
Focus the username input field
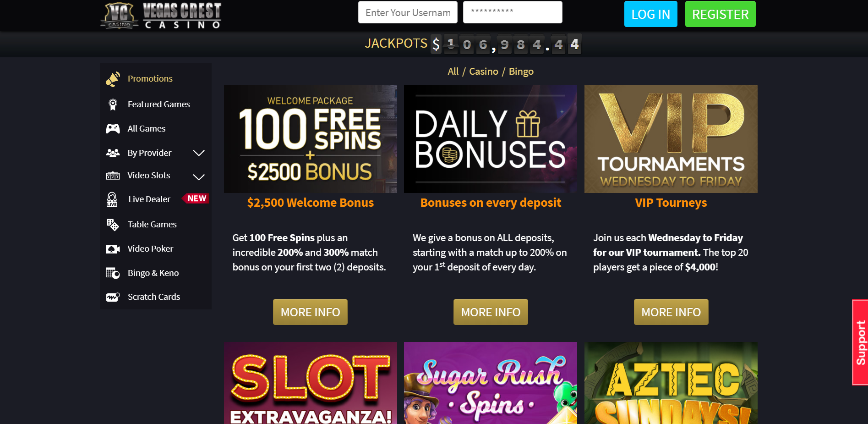pyautogui.click(x=408, y=12)
